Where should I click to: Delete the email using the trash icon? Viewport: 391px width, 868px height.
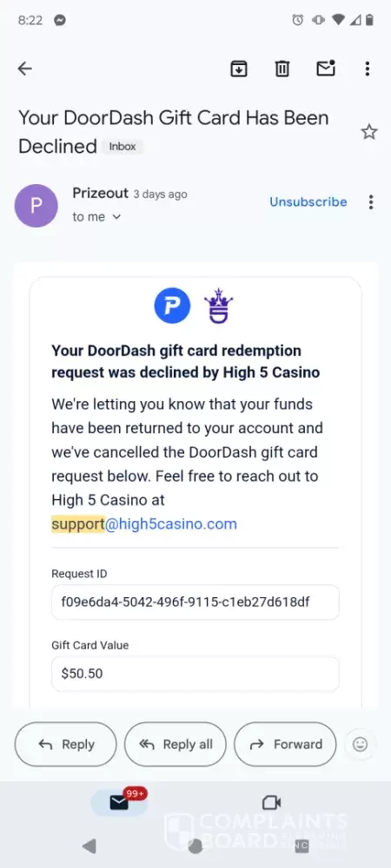click(282, 69)
